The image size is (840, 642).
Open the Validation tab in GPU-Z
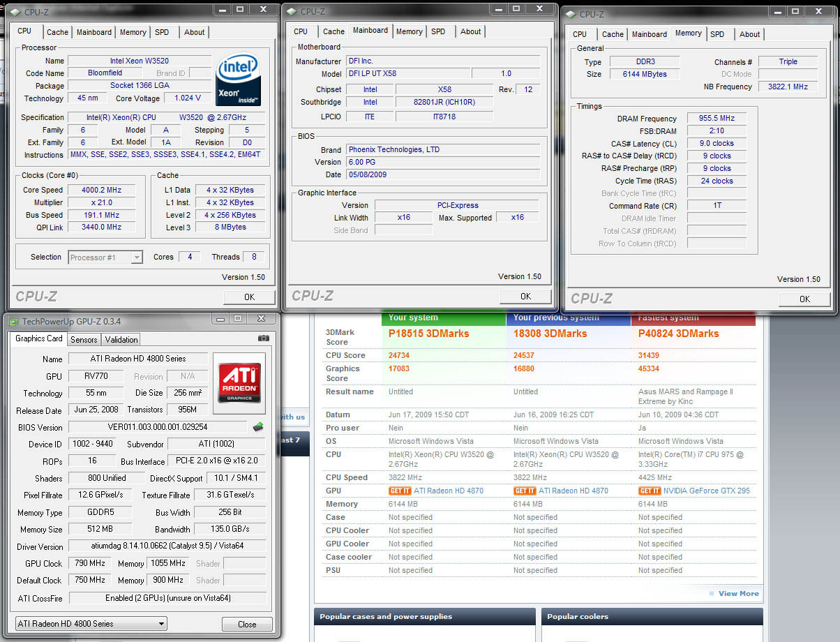tap(121, 340)
